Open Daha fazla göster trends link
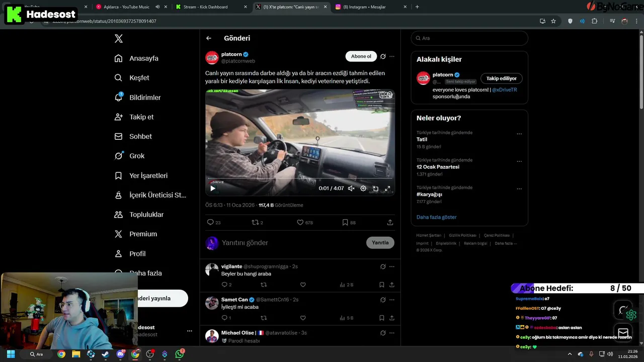Viewport: 644px width, 362px height. pyautogui.click(x=437, y=217)
